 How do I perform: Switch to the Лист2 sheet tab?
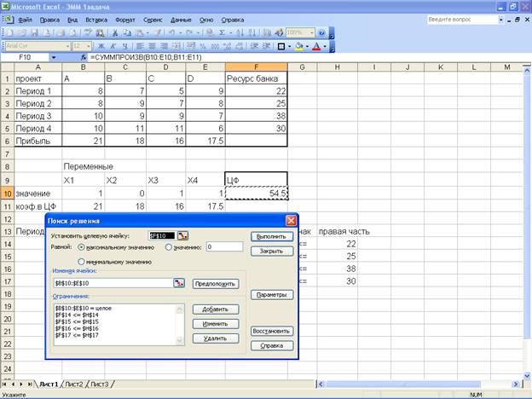click(x=74, y=385)
